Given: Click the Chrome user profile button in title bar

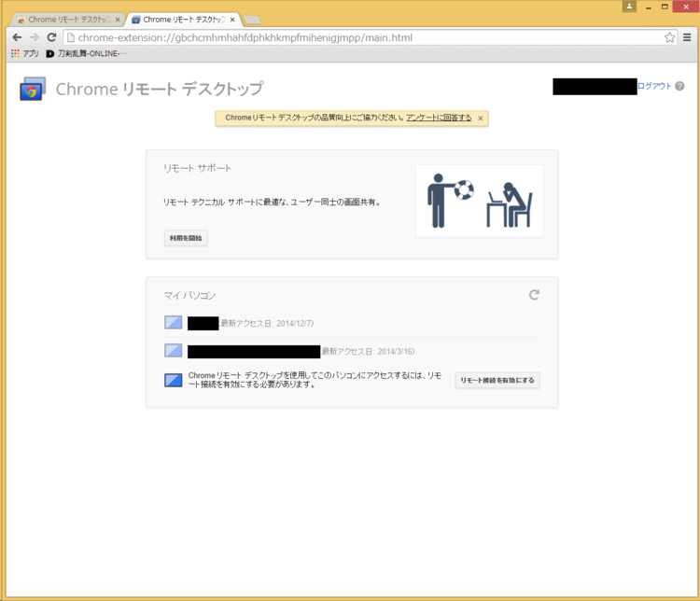Looking at the screenshot, I should [x=629, y=7].
